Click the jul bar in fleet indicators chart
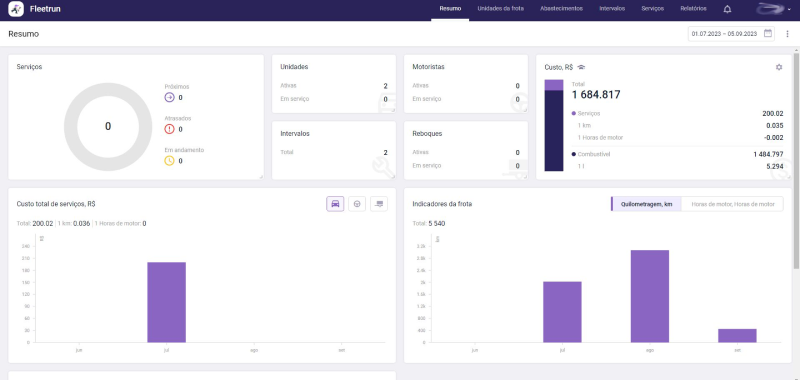Image resolution: width=800 pixels, height=380 pixels. click(562, 312)
